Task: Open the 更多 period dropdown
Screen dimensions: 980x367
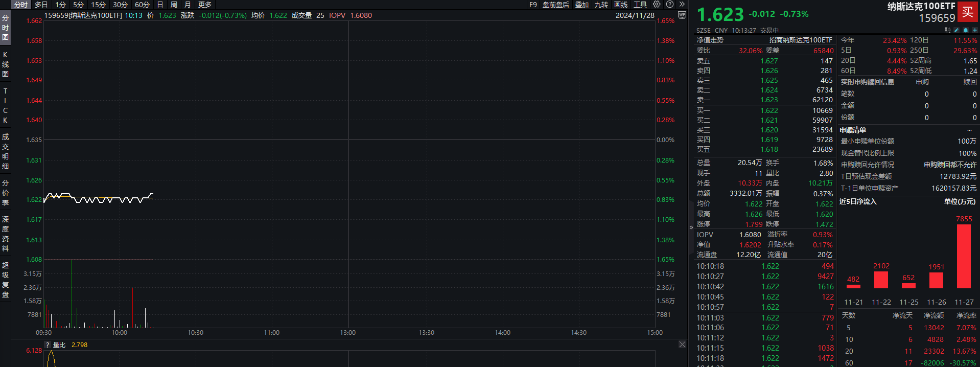Action: 205,5
